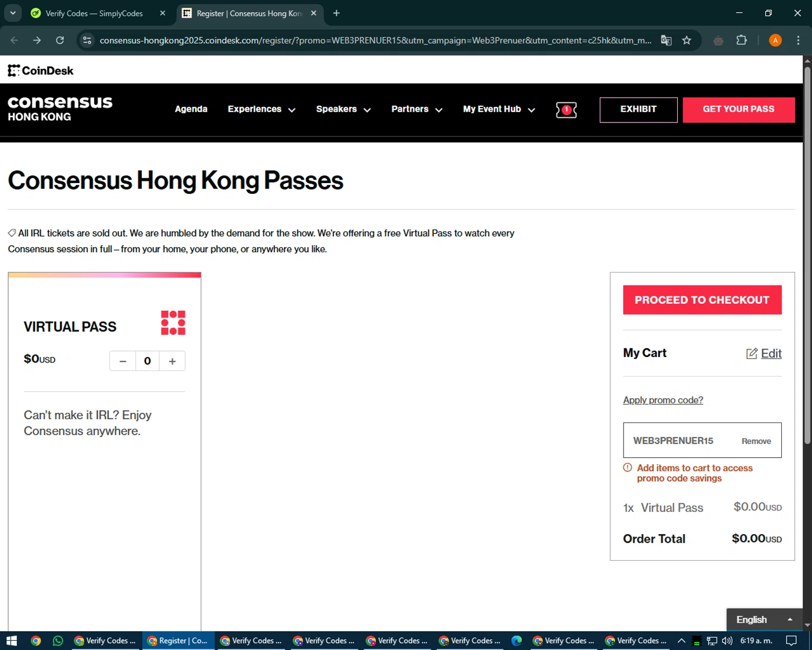The width and height of the screenshot is (812, 650).
Task: Open the Chrome profile avatar
Action: pos(775,40)
